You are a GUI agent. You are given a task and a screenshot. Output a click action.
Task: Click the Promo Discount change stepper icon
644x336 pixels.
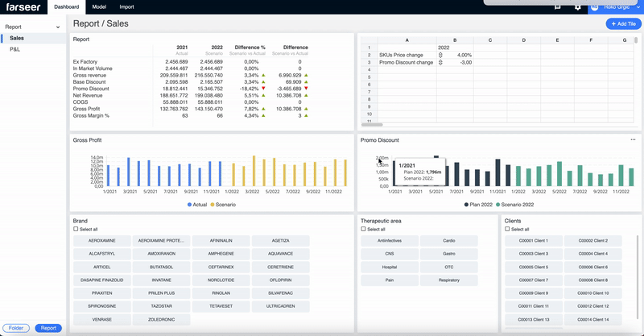(x=440, y=62)
